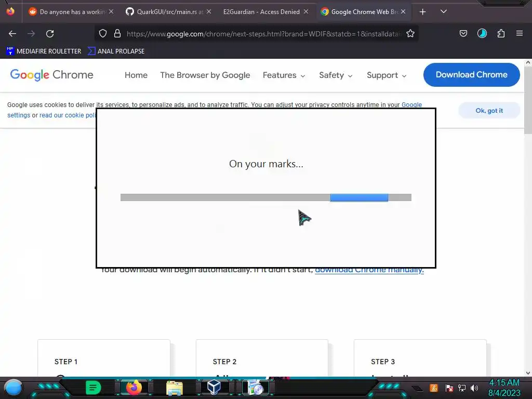Screen dimensions: 532x399
Task: Click the Java update tray icon
Action: (x=434, y=388)
